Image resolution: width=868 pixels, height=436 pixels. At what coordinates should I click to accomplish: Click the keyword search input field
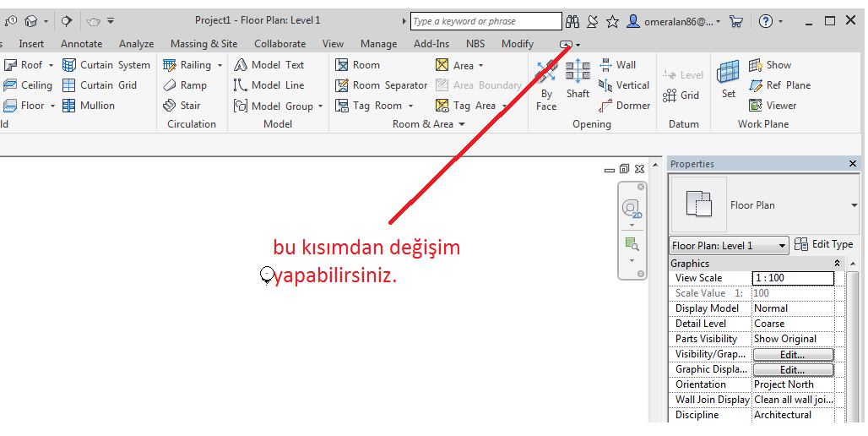click(486, 22)
